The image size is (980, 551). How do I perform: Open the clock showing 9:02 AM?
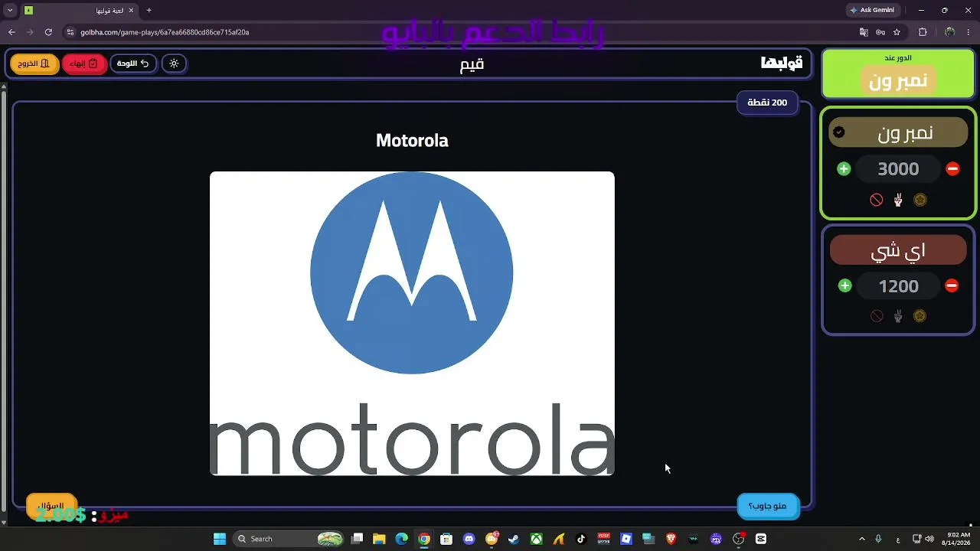tap(958, 539)
